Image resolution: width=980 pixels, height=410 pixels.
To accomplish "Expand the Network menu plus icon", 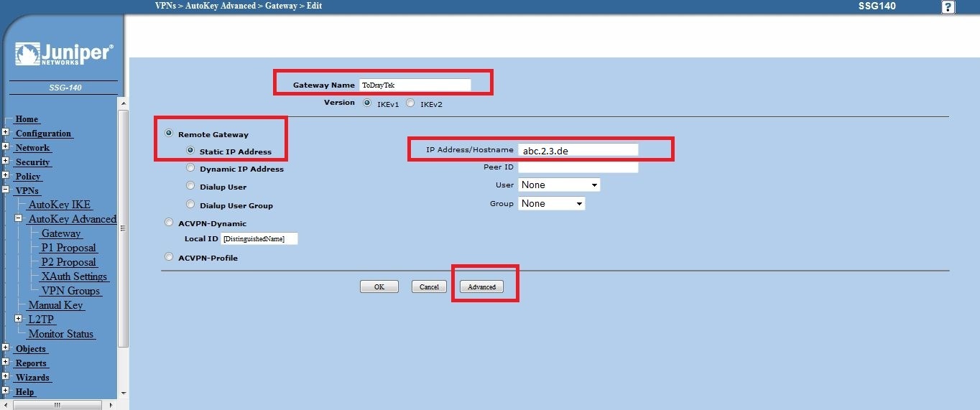I will coord(6,147).
